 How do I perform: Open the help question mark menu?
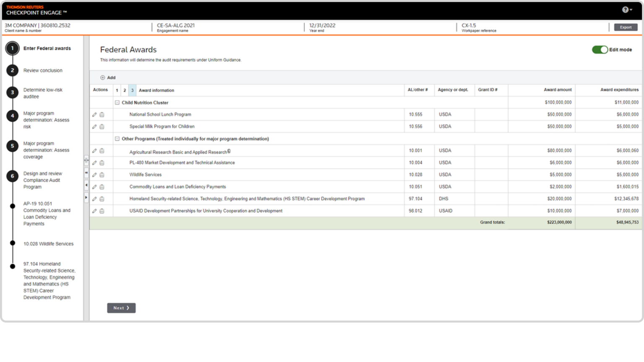coord(626,10)
